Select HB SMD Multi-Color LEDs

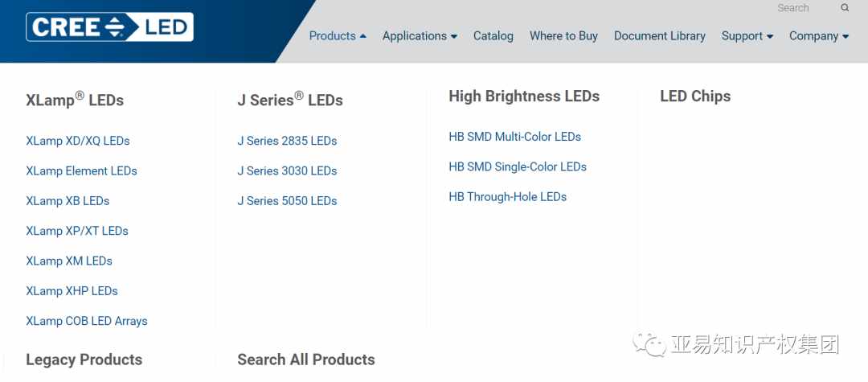coord(515,137)
